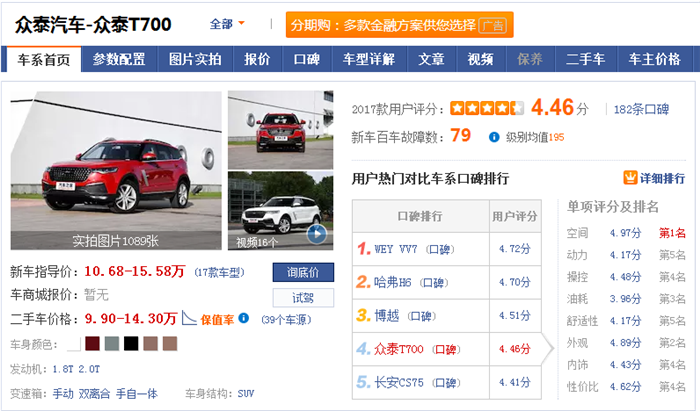
Task: Click the 试驾 button
Action: point(303,298)
